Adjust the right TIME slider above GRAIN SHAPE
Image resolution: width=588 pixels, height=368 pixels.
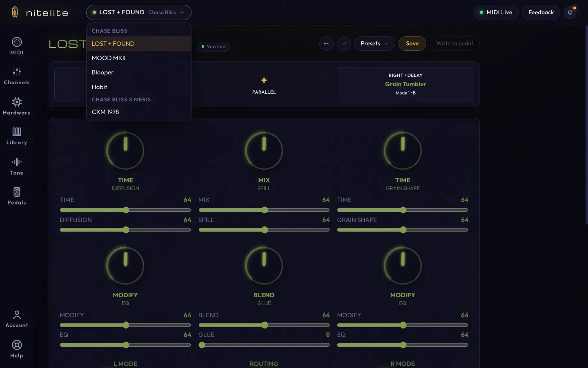click(x=403, y=210)
